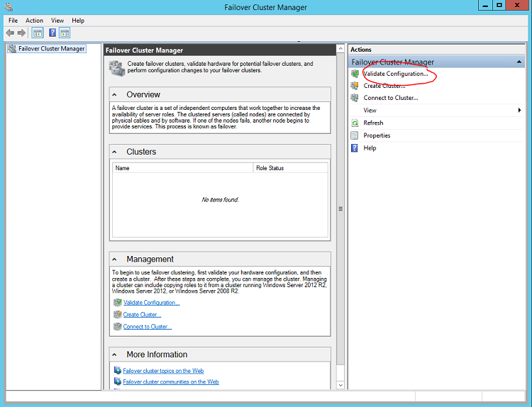
Task: Click the Connect to Cluster icon in Actions pane
Action: point(355,98)
